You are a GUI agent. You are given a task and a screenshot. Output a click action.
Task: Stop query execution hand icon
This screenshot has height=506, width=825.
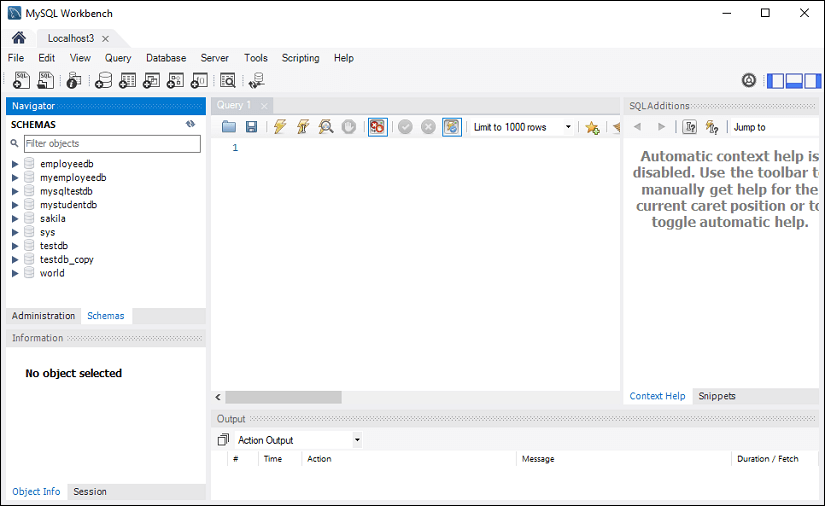point(349,127)
